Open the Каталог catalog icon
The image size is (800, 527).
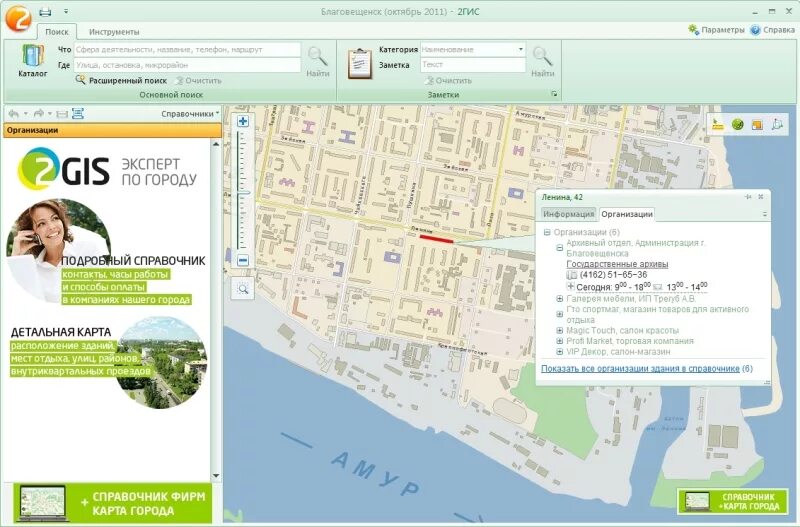[x=33, y=61]
